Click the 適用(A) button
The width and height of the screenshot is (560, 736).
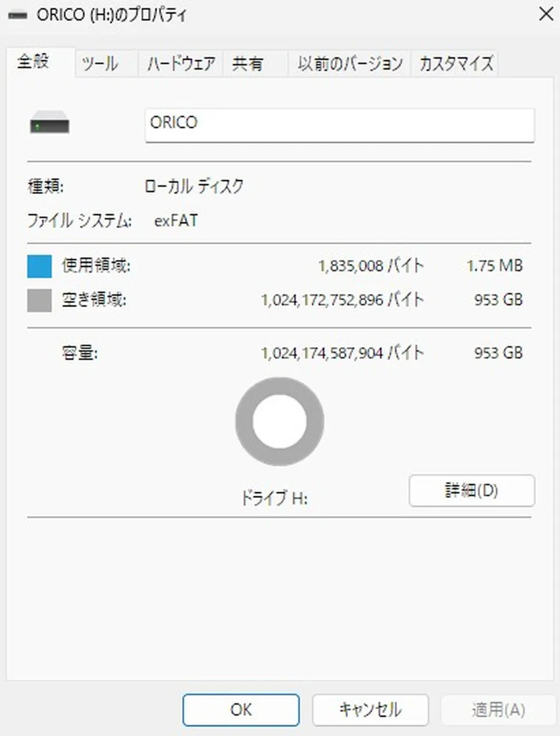pos(498,710)
